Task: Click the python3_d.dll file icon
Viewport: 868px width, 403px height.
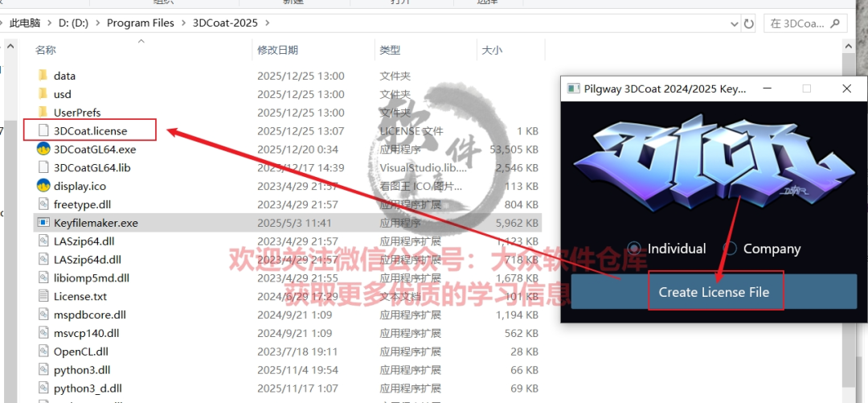Action: point(43,388)
